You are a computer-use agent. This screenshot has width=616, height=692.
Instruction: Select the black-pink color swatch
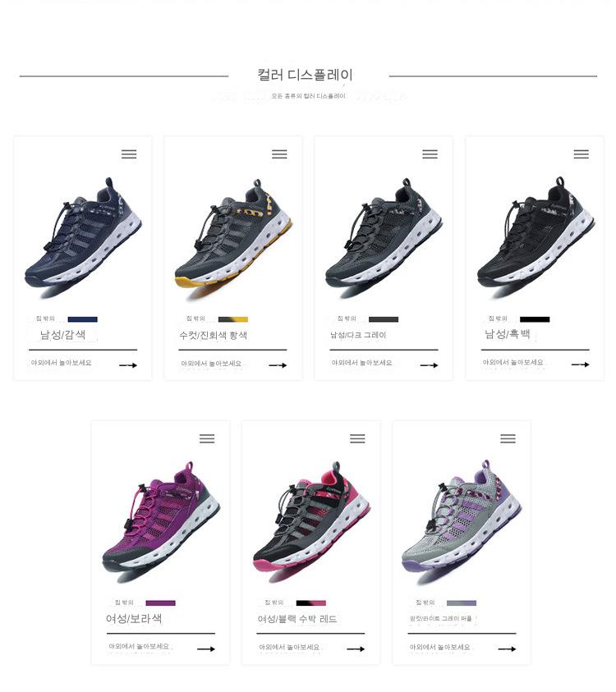[x=310, y=603]
